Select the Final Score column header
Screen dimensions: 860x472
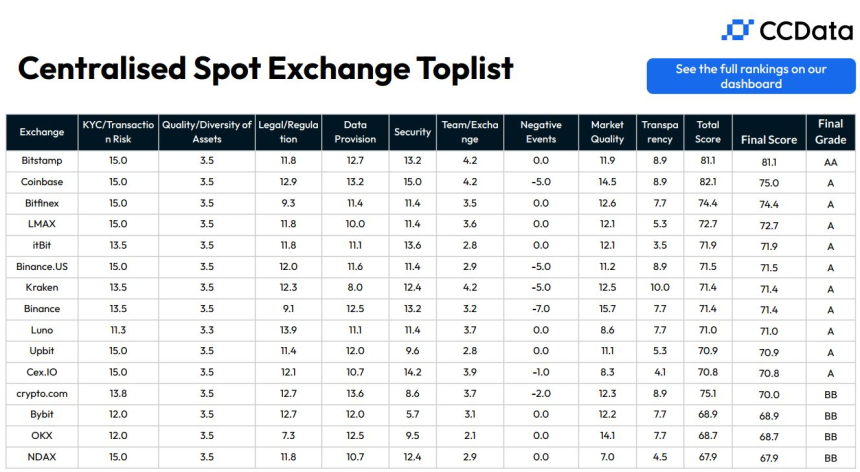click(x=769, y=139)
